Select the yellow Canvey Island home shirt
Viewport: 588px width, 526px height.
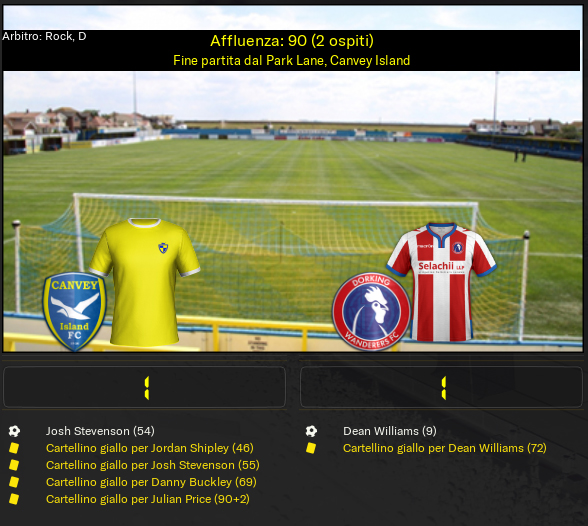144,282
